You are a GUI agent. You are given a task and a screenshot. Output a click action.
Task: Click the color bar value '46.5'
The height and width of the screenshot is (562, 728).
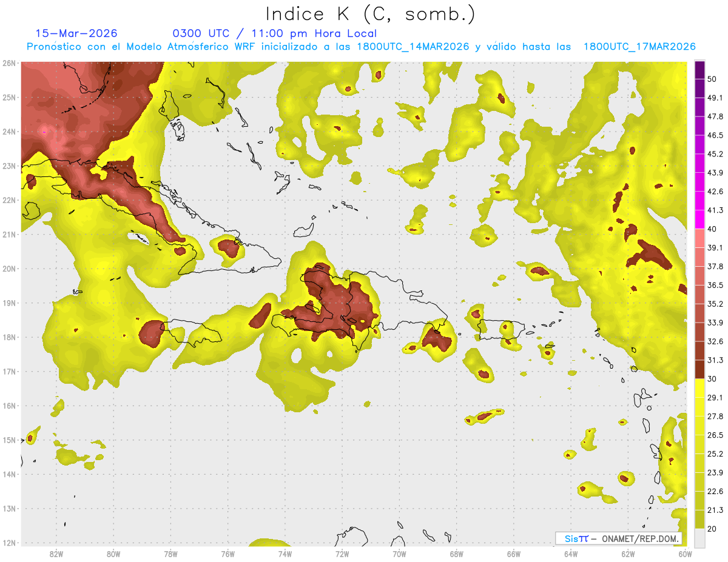point(715,135)
